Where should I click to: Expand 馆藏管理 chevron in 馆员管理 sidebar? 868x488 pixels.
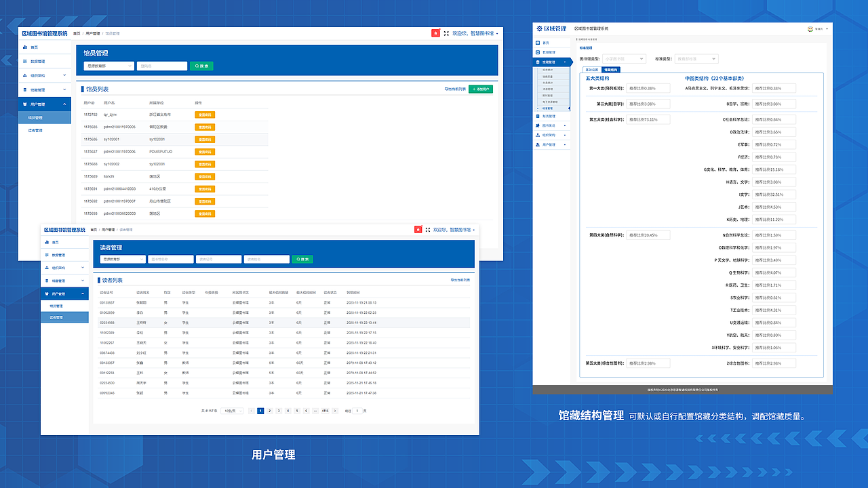coord(64,89)
